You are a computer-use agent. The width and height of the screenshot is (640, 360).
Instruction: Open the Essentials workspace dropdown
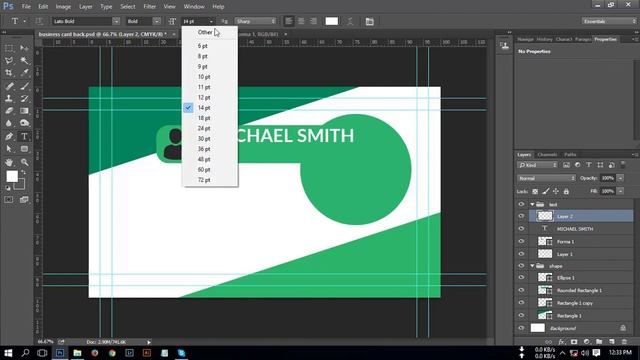coord(609,21)
